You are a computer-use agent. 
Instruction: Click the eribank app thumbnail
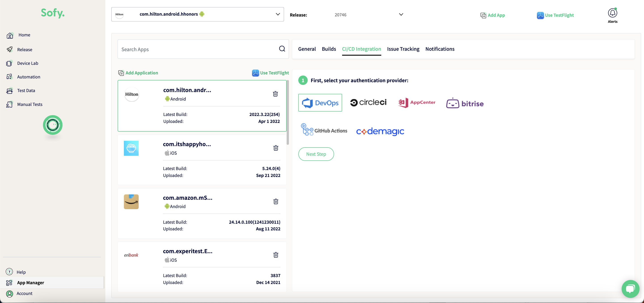pos(131,255)
